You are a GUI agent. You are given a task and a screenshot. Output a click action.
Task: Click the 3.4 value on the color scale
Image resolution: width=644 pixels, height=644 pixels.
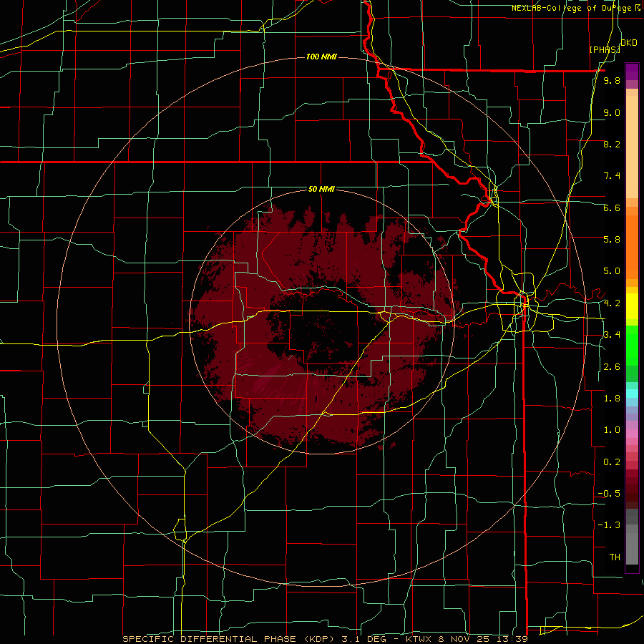point(612,335)
